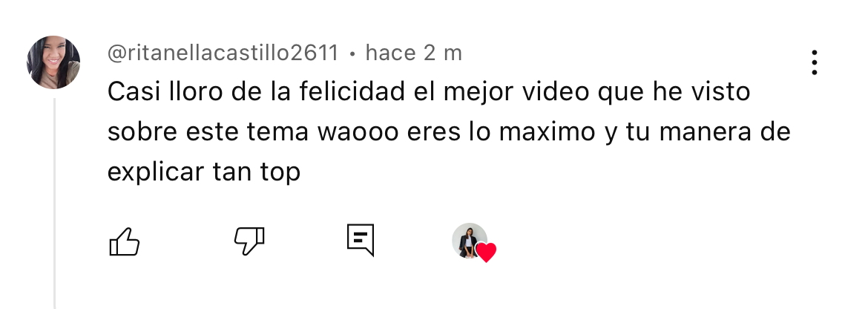The height and width of the screenshot is (309, 868).
Task: Dislike the comment with thumbs down icon
Action: (249, 241)
